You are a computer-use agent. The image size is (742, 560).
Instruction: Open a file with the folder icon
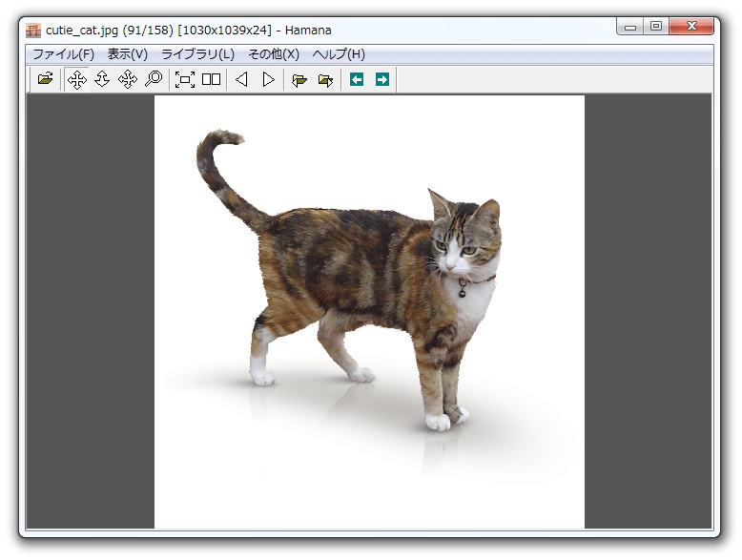pos(45,78)
